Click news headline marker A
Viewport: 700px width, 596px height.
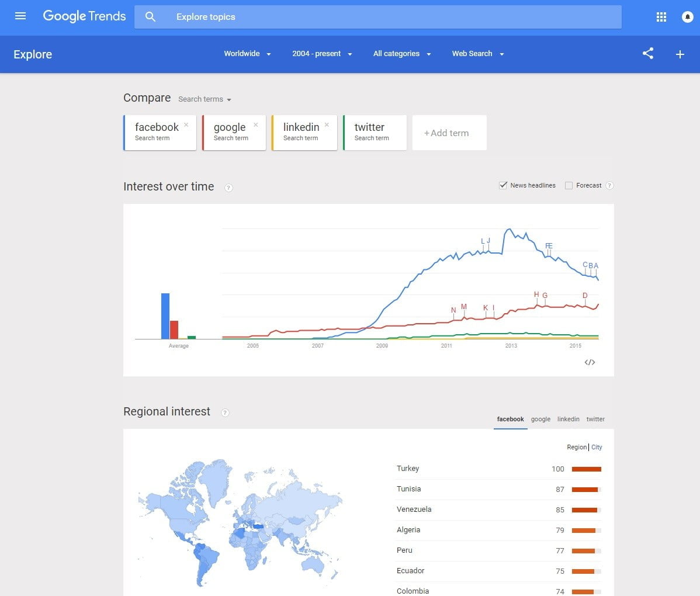point(596,265)
